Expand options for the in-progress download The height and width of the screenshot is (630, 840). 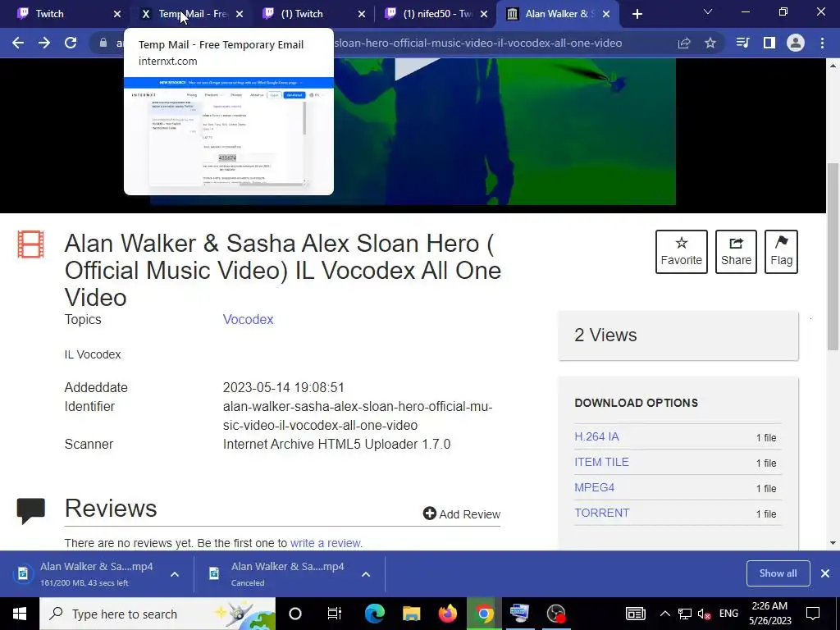[175, 573]
